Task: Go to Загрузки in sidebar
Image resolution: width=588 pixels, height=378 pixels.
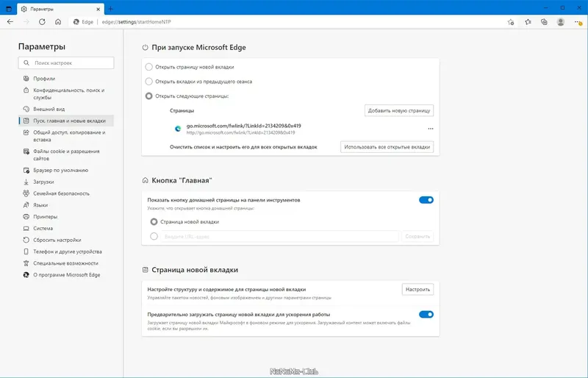Action: coord(44,182)
